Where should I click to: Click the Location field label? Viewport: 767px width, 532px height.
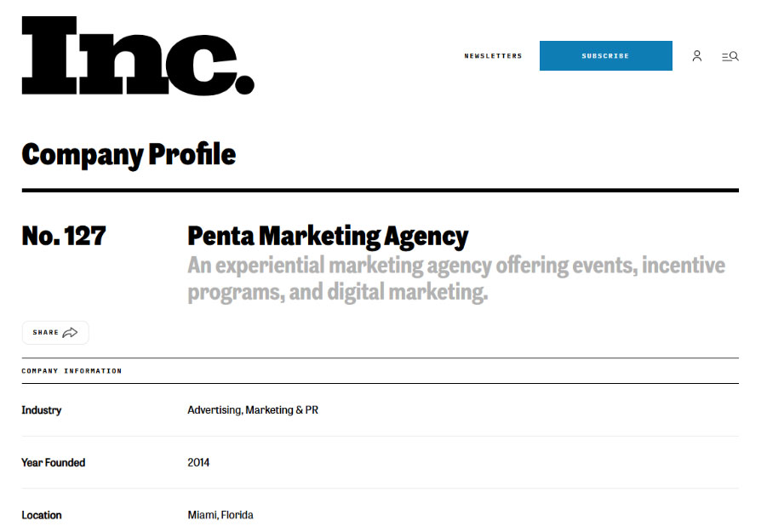point(42,515)
